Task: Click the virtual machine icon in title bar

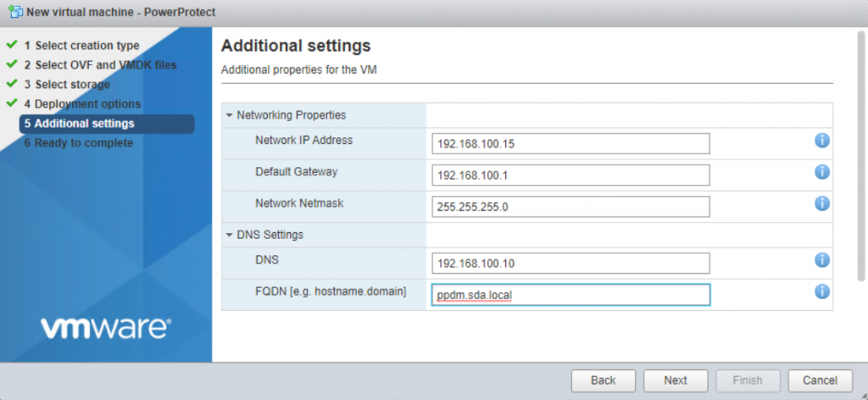Action: [13, 12]
